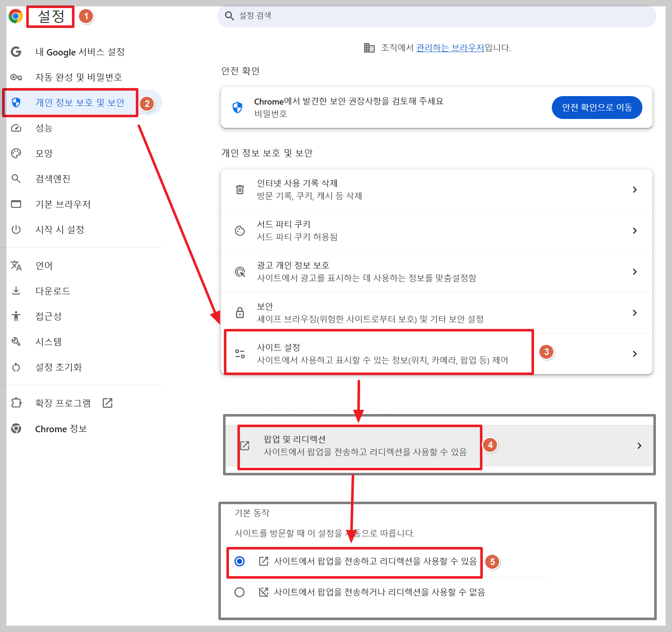Screen dimensions: 672x632
Task: Follow the 관리하는 브라우저 link
Action: pyautogui.click(x=450, y=48)
